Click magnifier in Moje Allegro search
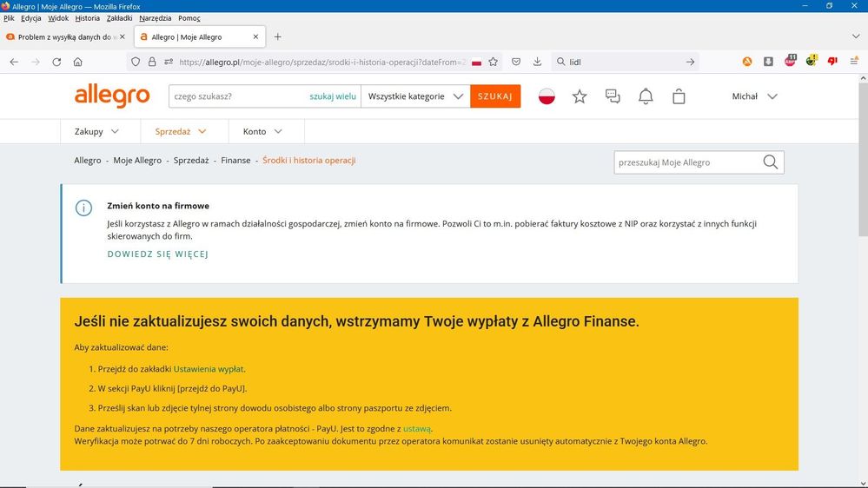The image size is (868, 488). coord(771,162)
